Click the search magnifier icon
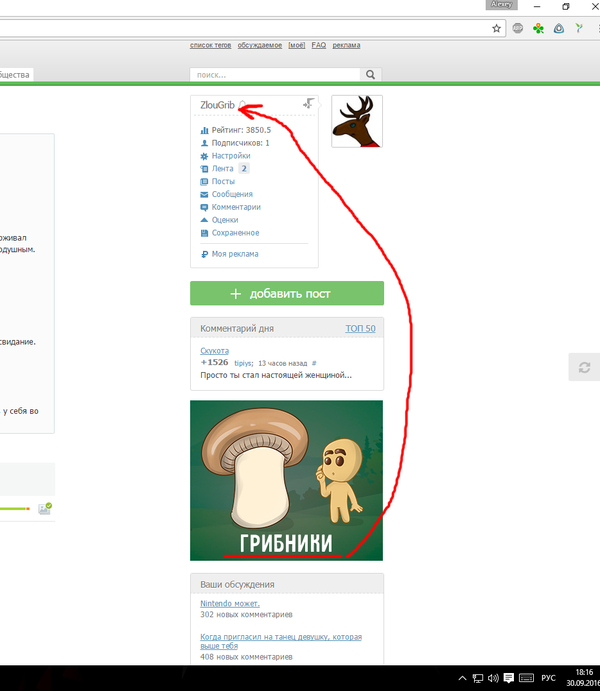Viewport: 600px width, 691px height. point(371,75)
